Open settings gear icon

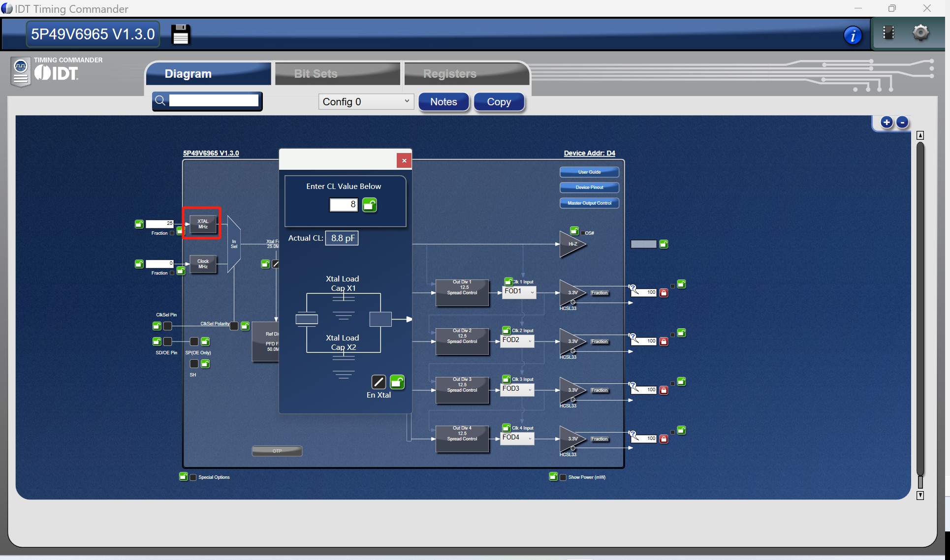click(x=920, y=33)
